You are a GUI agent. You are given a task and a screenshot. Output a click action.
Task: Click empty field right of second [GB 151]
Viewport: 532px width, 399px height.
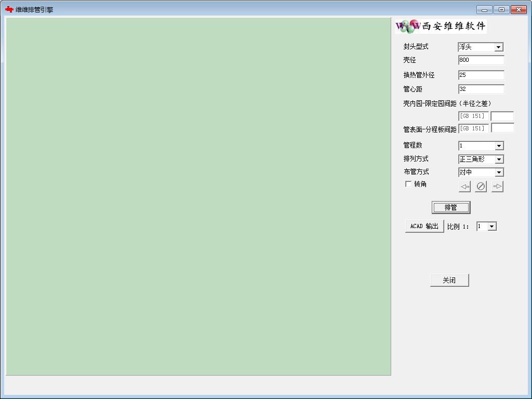(502, 128)
